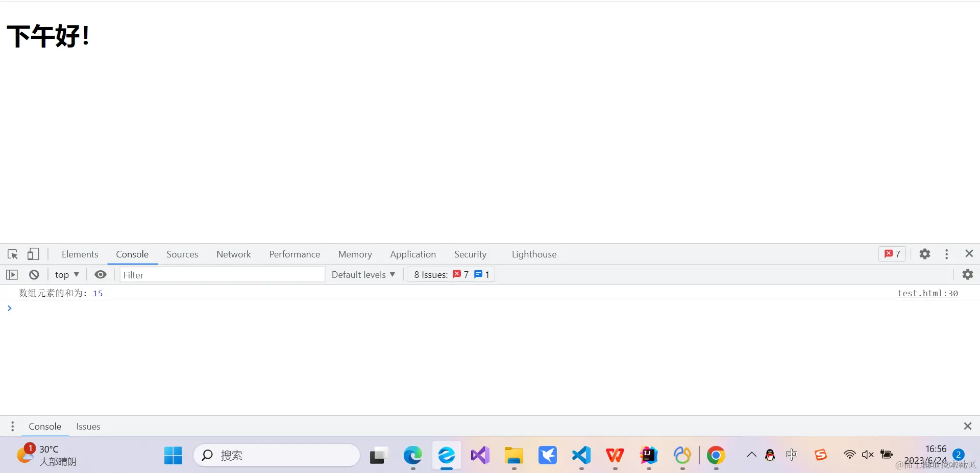Toggle the Chinese input mode indicator
The image size is (980, 473).
tap(792, 455)
